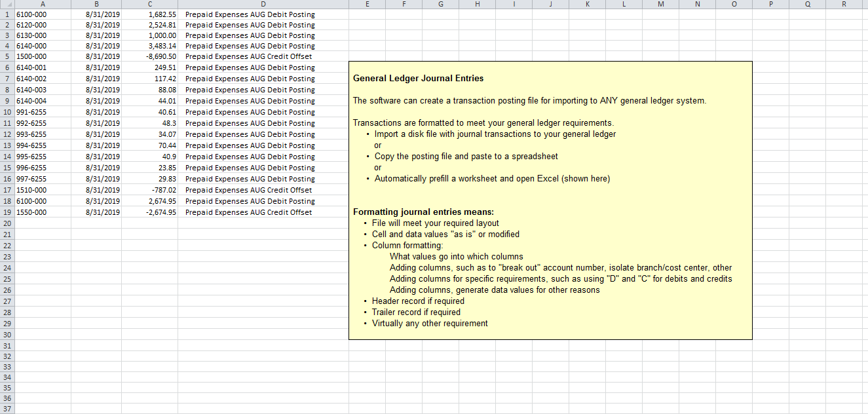The image size is (868, 414).
Task: Select column H header
Action: click(476, 4)
